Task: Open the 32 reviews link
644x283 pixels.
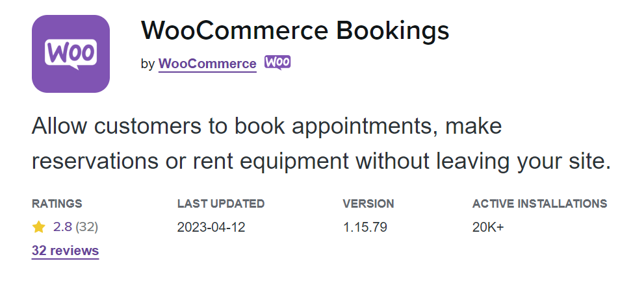Action: 65,251
